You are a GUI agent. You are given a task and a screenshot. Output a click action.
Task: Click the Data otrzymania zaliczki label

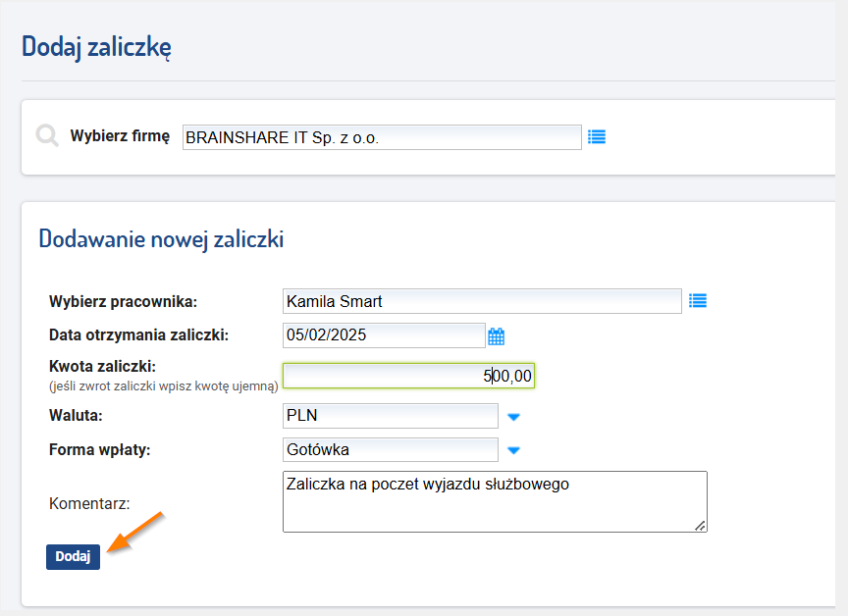click(139, 335)
